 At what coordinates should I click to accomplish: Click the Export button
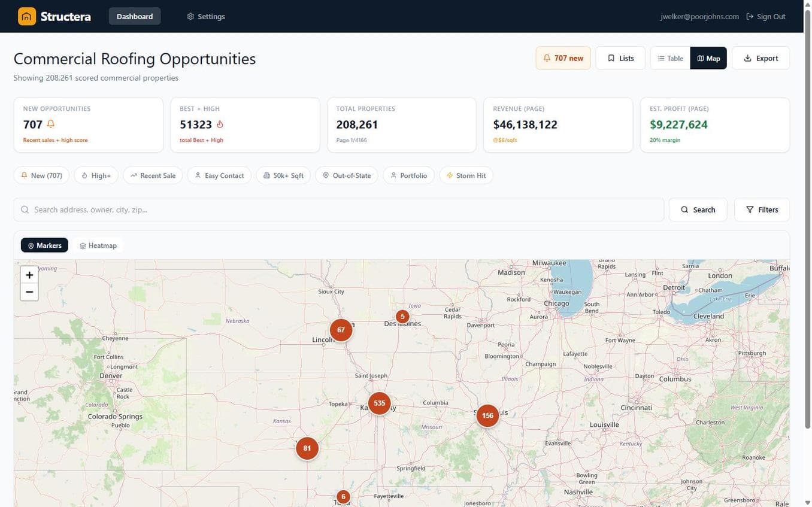761,58
